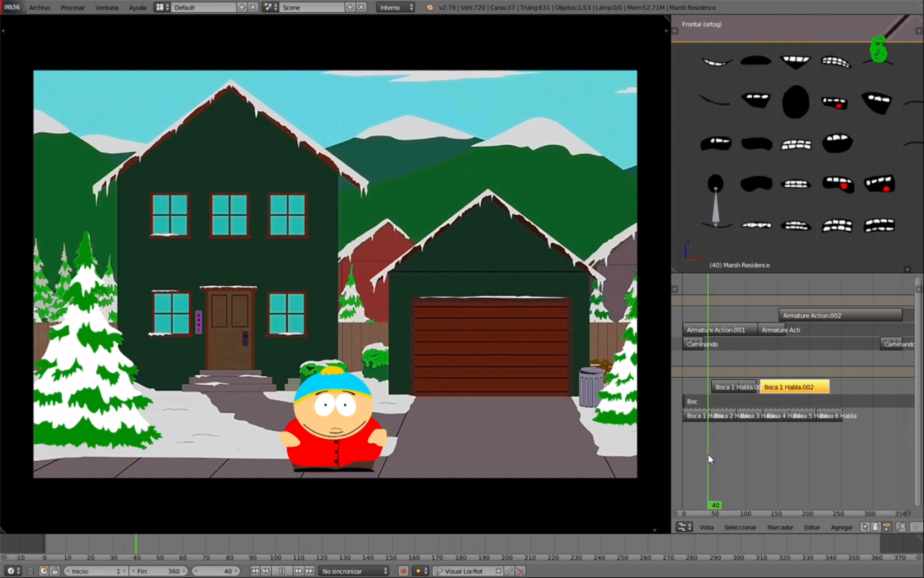Viewport: 924px width, 578px height.
Task: Open the Ayuda menu
Action: click(x=137, y=8)
